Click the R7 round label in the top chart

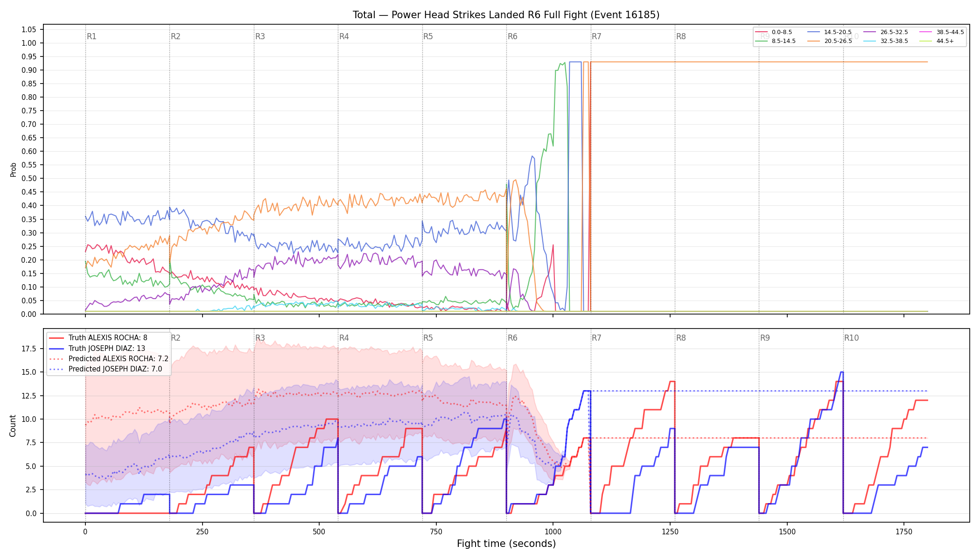click(596, 36)
